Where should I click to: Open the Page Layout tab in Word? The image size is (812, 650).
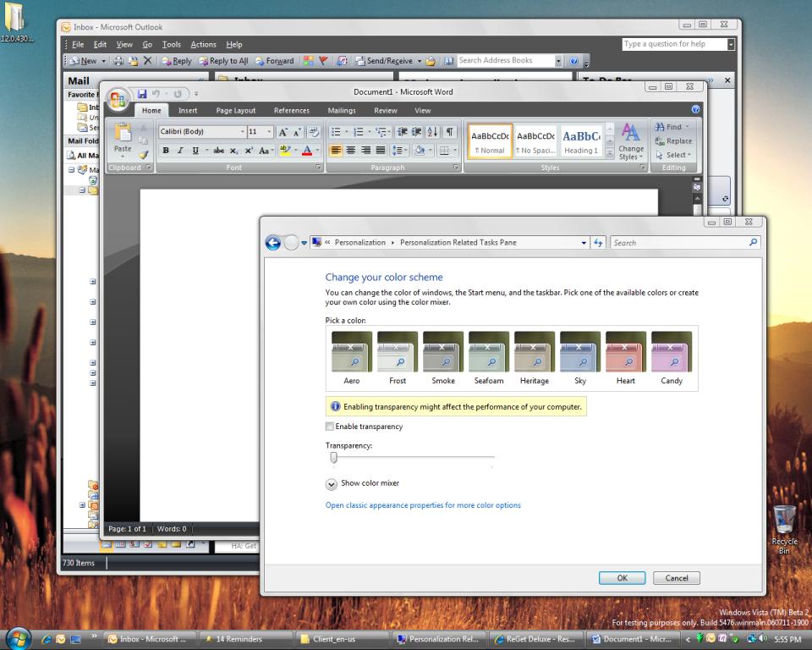236,110
